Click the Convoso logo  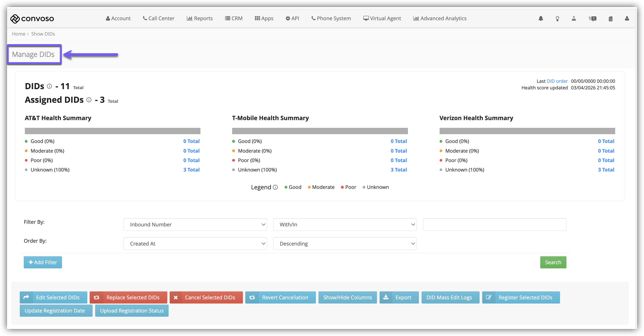click(x=32, y=18)
